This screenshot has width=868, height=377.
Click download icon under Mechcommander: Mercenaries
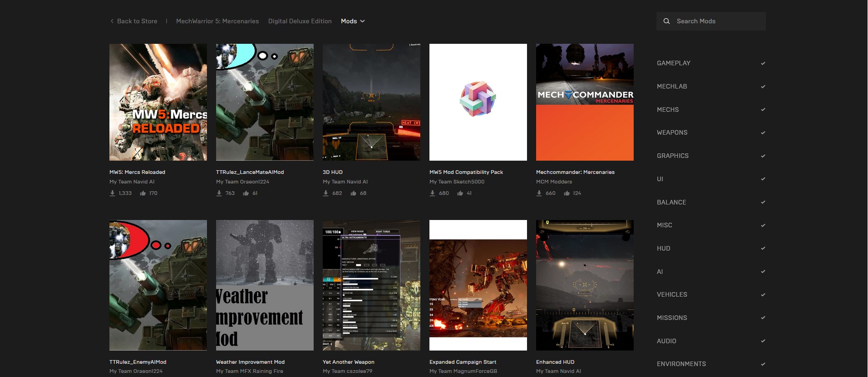pyautogui.click(x=539, y=193)
